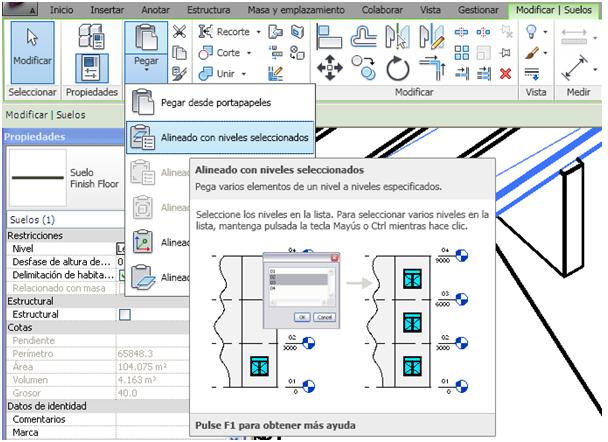Click the scissors Cut to clipboard icon
608x442 pixels.
[179, 32]
